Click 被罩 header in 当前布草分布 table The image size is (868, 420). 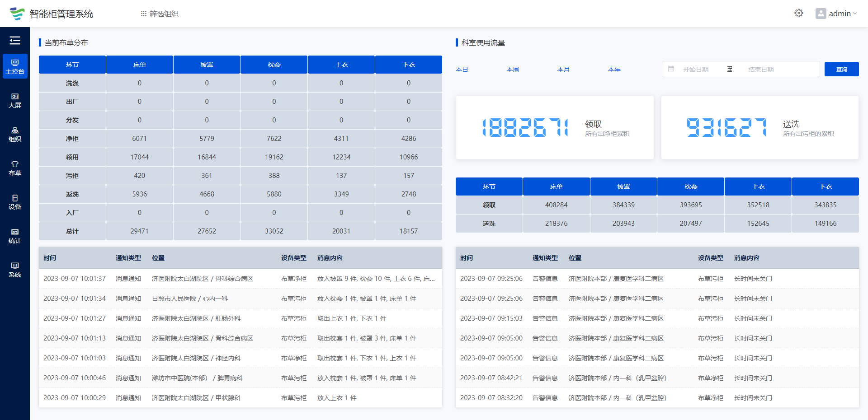[x=207, y=65]
